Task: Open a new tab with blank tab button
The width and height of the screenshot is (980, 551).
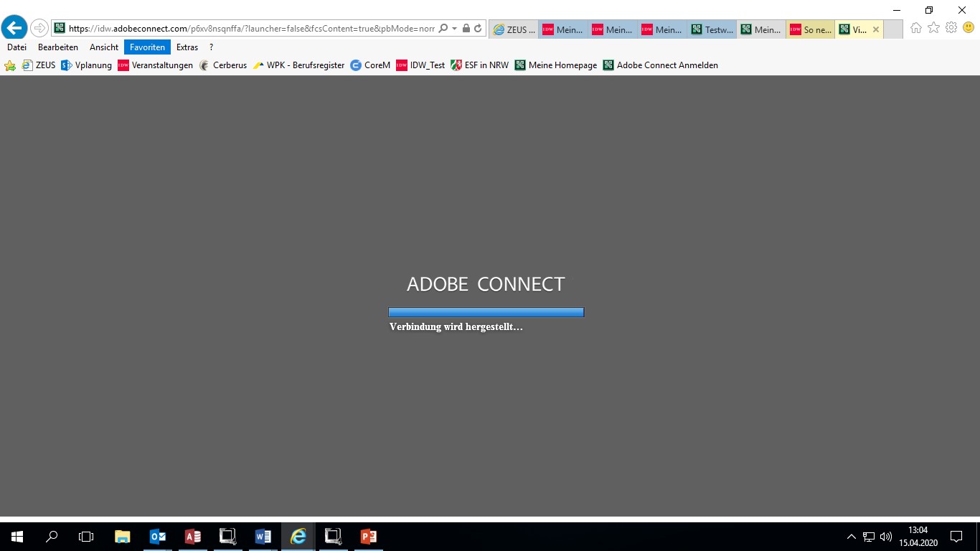Action: (x=893, y=29)
